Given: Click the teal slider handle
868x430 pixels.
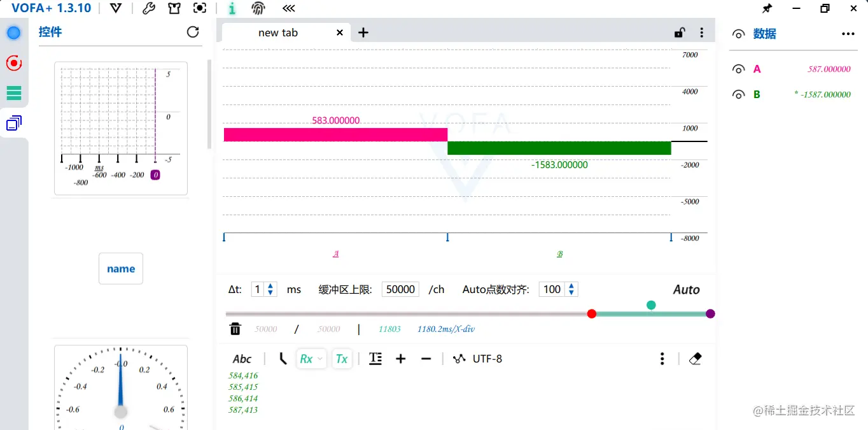Looking at the screenshot, I should pyautogui.click(x=651, y=305).
